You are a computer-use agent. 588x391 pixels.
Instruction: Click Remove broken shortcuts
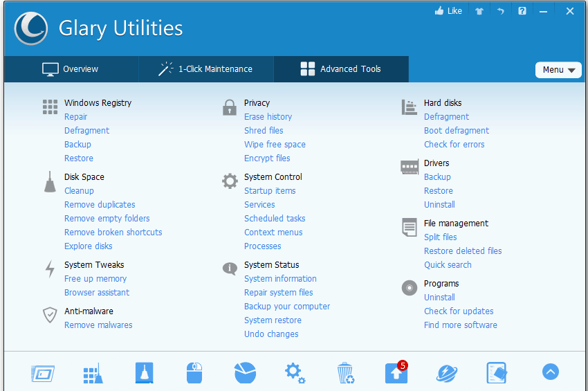click(113, 233)
